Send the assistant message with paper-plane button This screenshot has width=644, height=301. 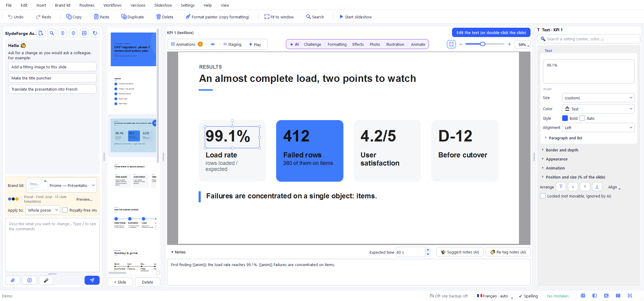92,280
